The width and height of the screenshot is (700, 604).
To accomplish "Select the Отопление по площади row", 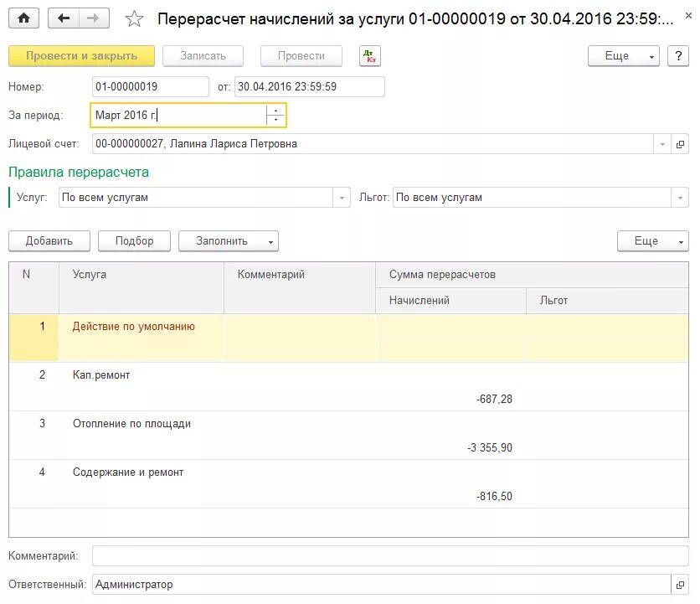I will pos(131,424).
